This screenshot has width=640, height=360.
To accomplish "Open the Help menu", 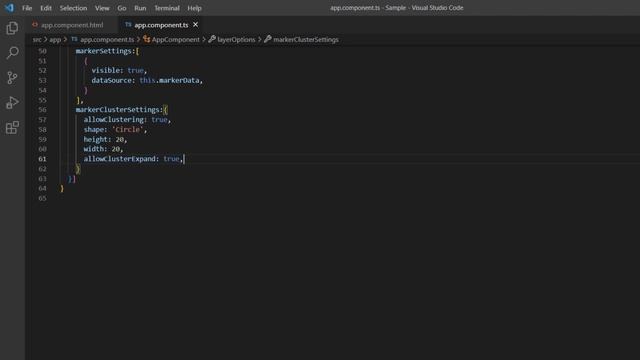I will [x=194, y=8].
